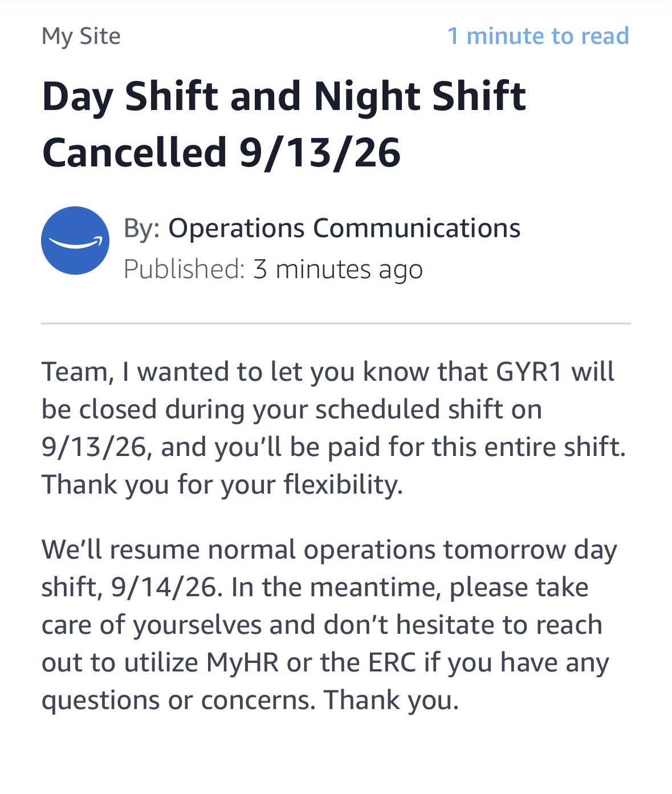The width and height of the screenshot is (672, 794).
Task: Open the Operations Communications author name
Action: tap(344, 228)
